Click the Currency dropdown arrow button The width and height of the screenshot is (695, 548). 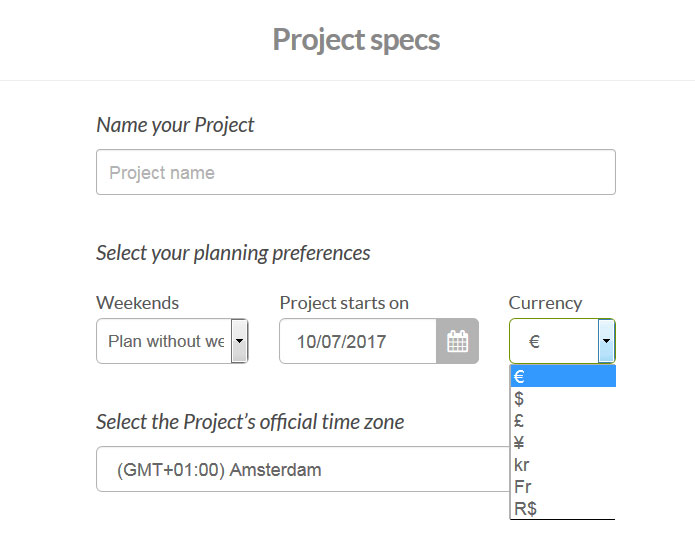point(606,342)
